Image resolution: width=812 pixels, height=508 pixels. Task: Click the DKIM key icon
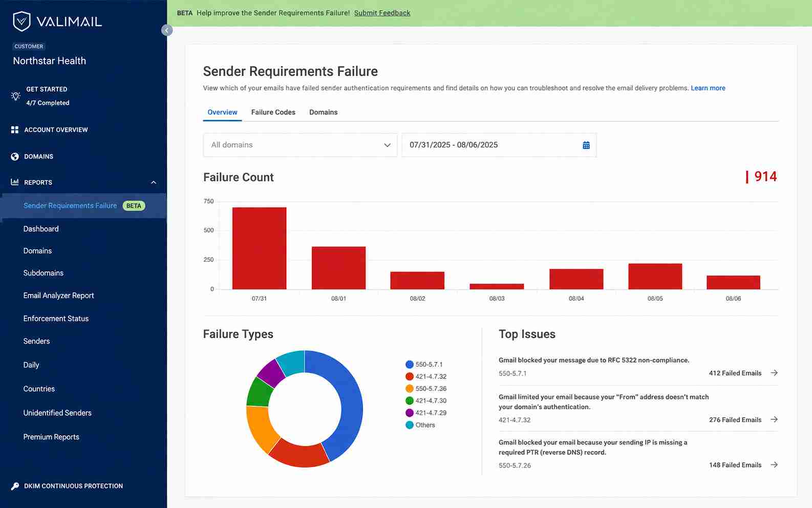click(x=15, y=486)
